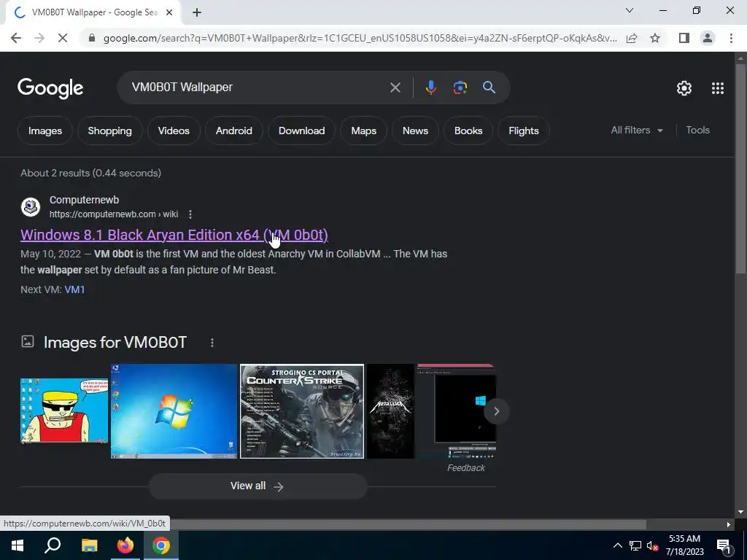This screenshot has width=747, height=560.
Task: Launch Firefox from taskbar
Action: click(x=125, y=545)
